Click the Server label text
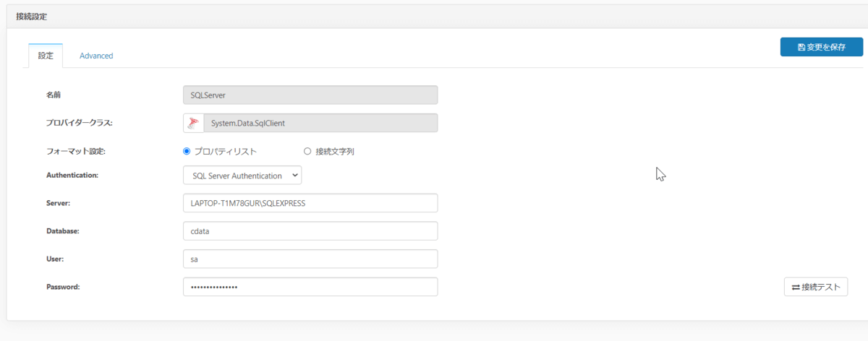Viewport: 868px width, 341px height. [58, 203]
